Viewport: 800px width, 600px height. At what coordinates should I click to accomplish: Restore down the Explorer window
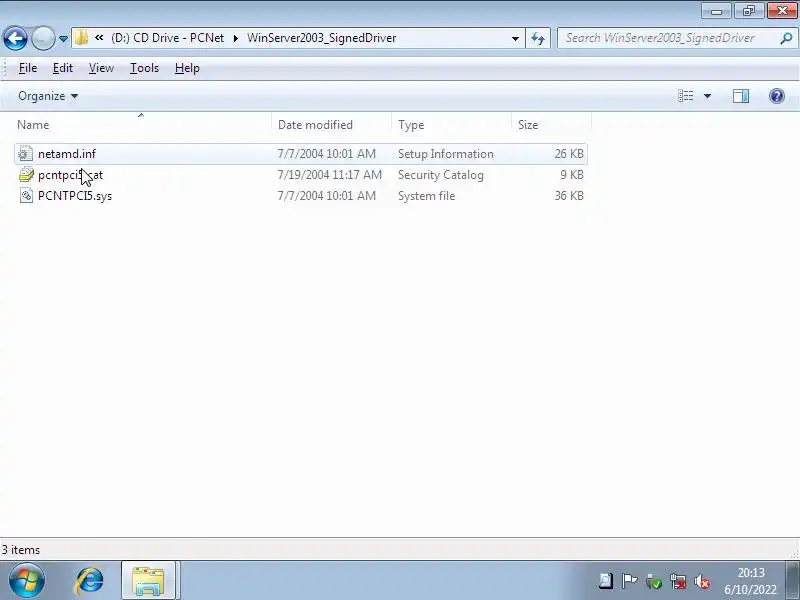click(748, 11)
